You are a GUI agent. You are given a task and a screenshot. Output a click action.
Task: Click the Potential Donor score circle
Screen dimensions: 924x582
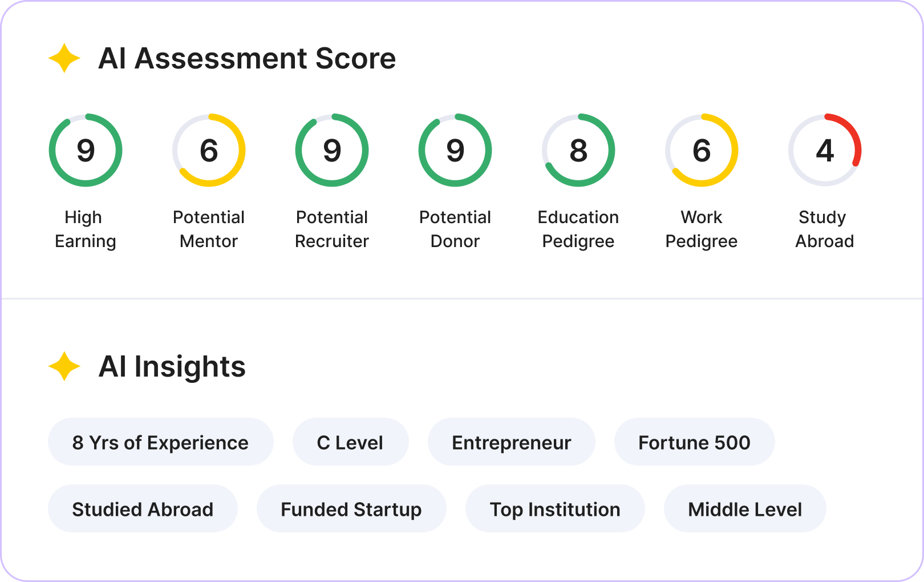click(x=455, y=150)
